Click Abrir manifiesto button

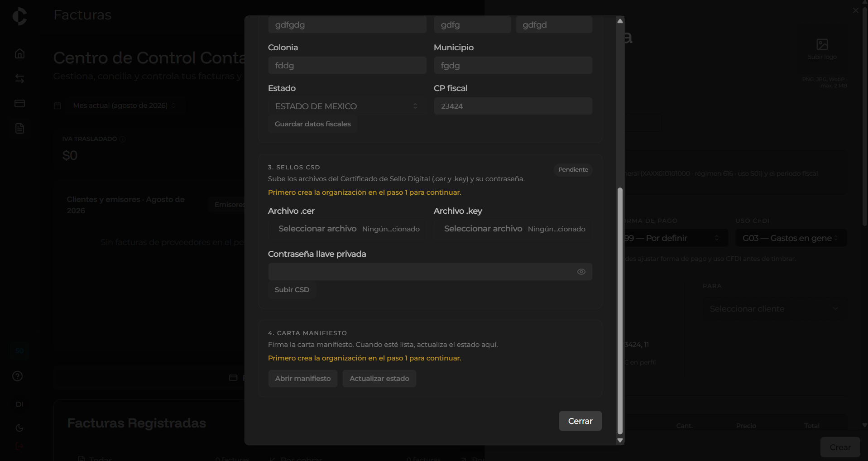303,379
